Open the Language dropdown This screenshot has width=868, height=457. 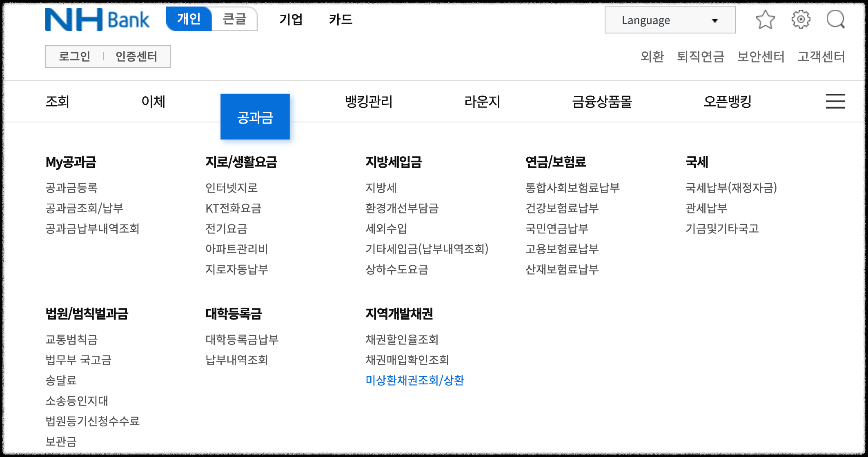coord(670,20)
